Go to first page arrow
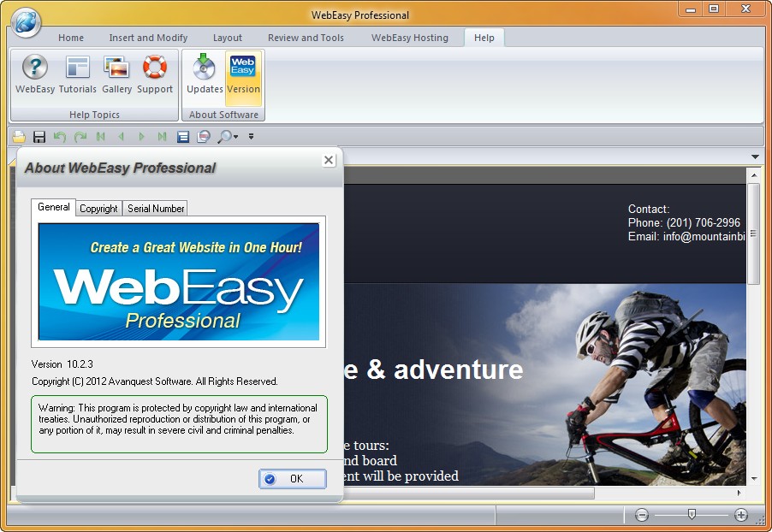This screenshot has height=532, width=772. [x=101, y=136]
